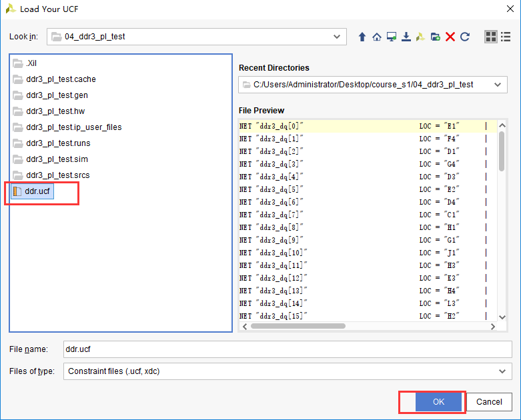Click the preview horizontal scrollbar thumb
This screenshot has width=521, height=420.
[298, 326]
